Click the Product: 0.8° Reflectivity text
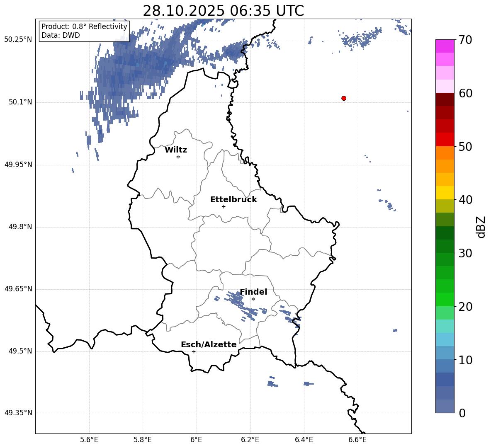The width and height of the screenshot is (491, 448). pos(84,26)
